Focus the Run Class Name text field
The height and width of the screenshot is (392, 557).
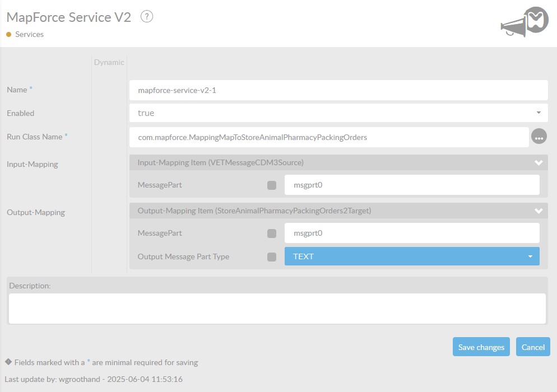point(329,137)
